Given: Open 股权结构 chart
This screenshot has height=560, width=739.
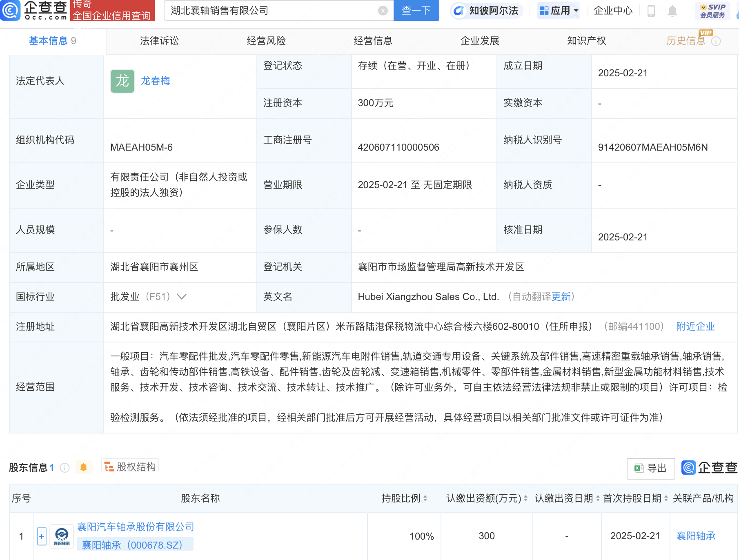Looking at the screenshot, I should pyautogui.click(x=130, y=467).
